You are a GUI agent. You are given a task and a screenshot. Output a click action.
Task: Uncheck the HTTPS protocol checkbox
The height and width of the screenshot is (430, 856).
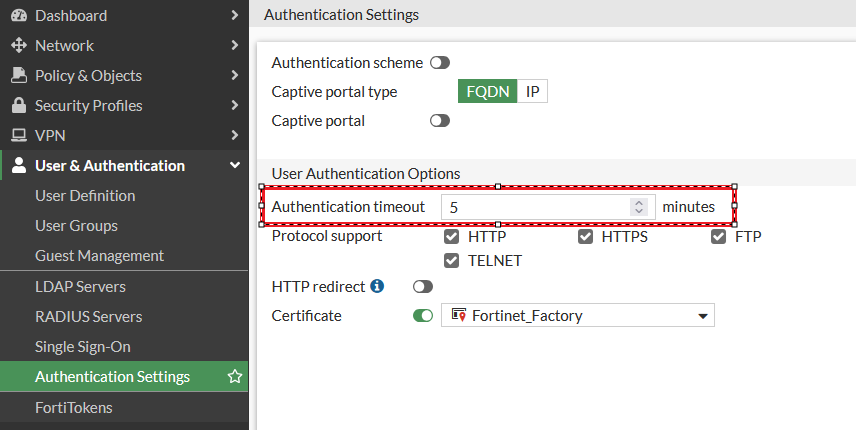(x=585, y=237)
